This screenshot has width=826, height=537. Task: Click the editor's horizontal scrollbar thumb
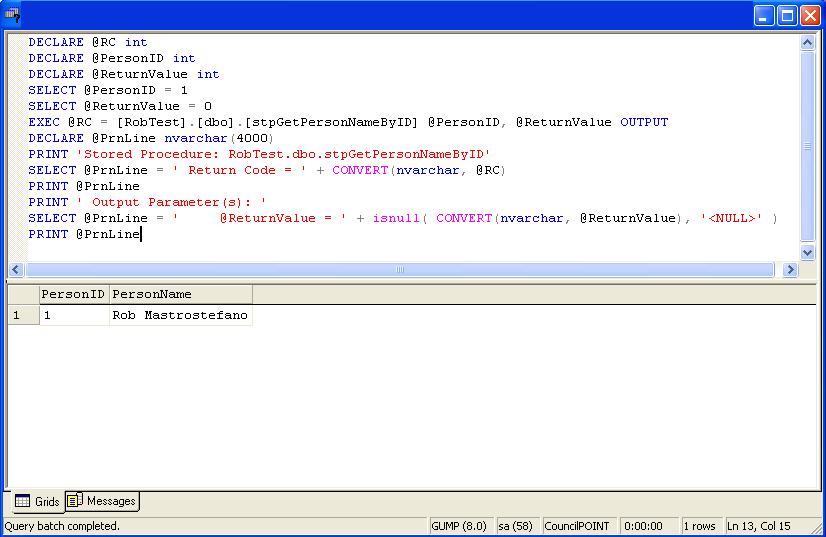(400, 270)
